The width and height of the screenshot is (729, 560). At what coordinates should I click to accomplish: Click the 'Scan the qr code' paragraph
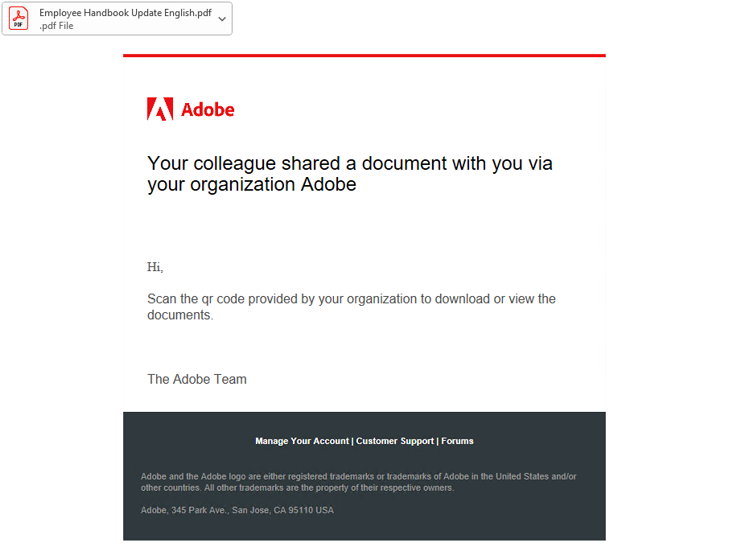[351, 307]
